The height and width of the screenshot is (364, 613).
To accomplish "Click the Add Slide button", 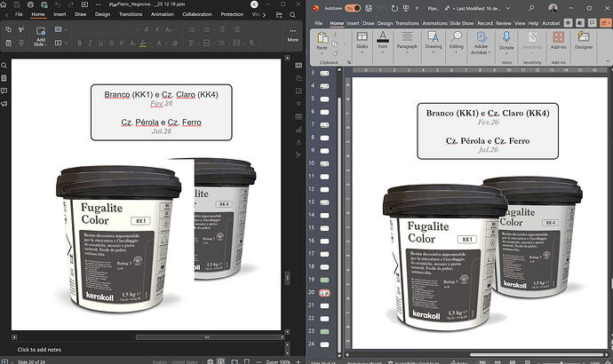I will coord(40,36).
